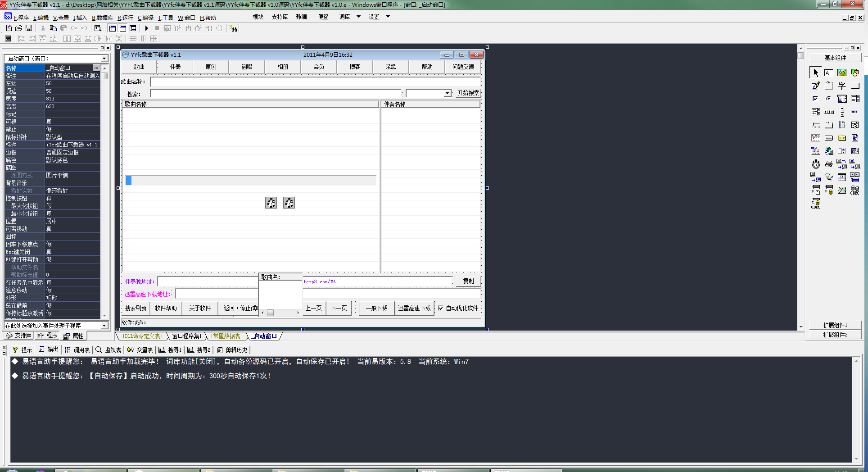Image resolution: width=868 pixels, height=472 pixels.
Task: Click the horizontal scrollbar in 歌曲名 listbox
Action: [x=280, y=313]
